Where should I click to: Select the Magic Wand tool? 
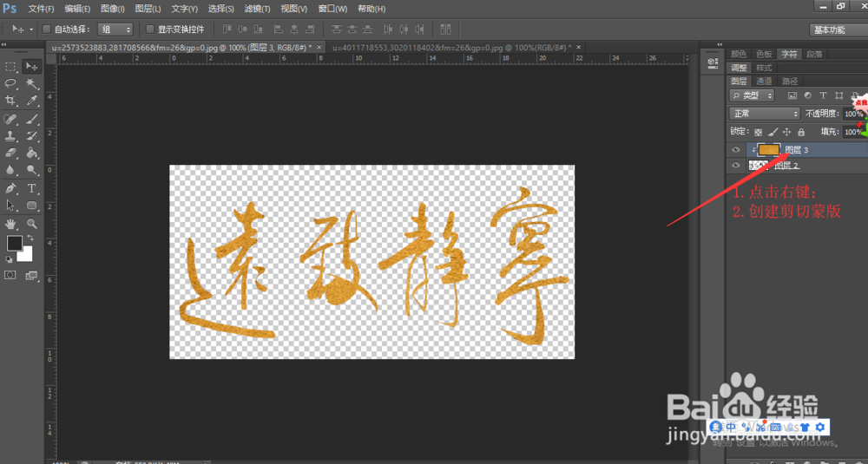31,83
